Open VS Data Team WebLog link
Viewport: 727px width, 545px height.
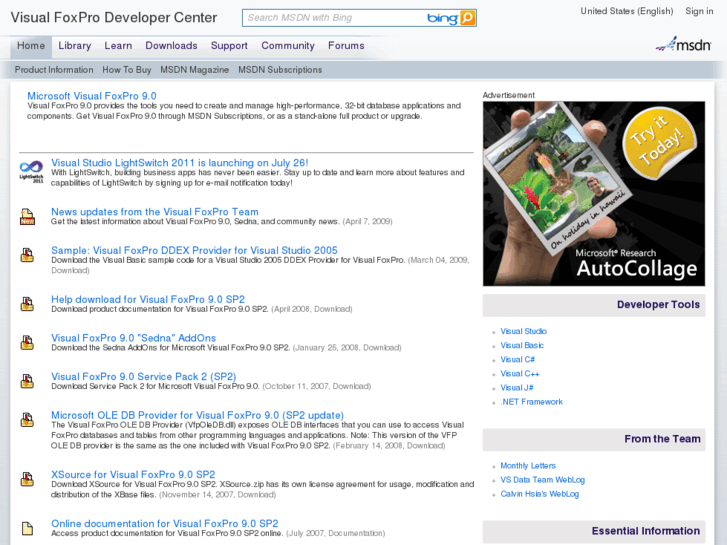(x=542, y=480)
